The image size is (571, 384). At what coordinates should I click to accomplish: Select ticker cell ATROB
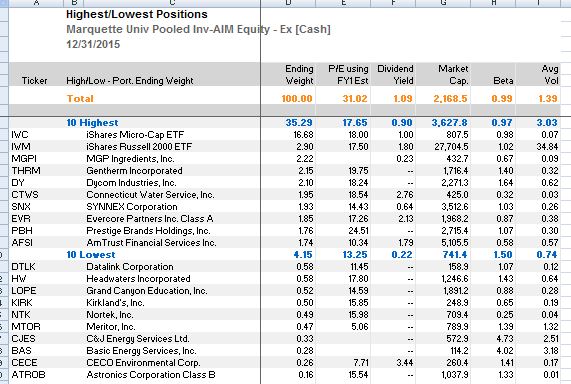click(x=28, y=375)
